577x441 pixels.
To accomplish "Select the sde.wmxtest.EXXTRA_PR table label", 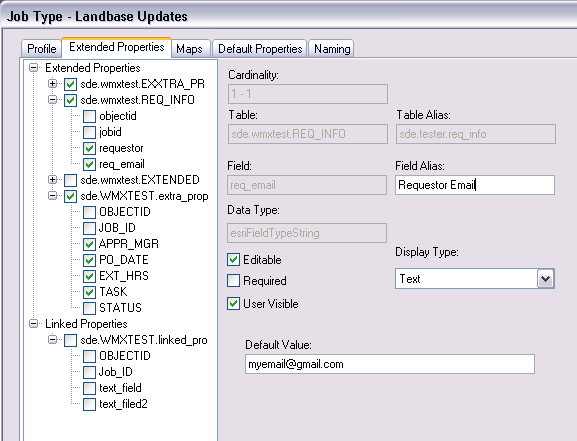I will pos(142,84).
